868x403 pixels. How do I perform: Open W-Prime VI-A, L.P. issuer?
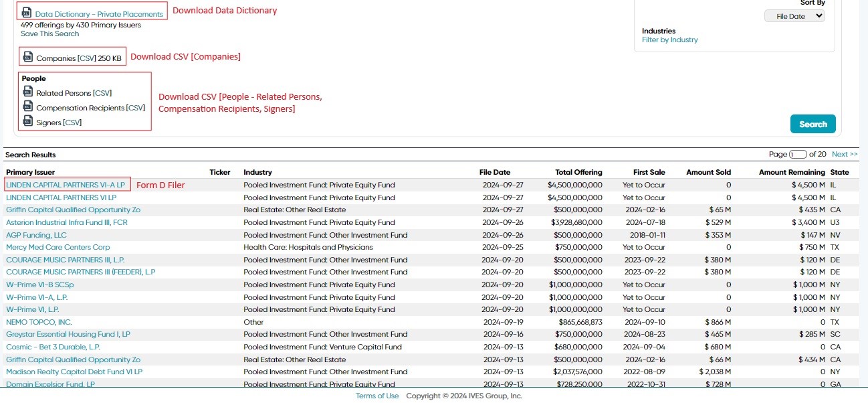tap(37, 297)
